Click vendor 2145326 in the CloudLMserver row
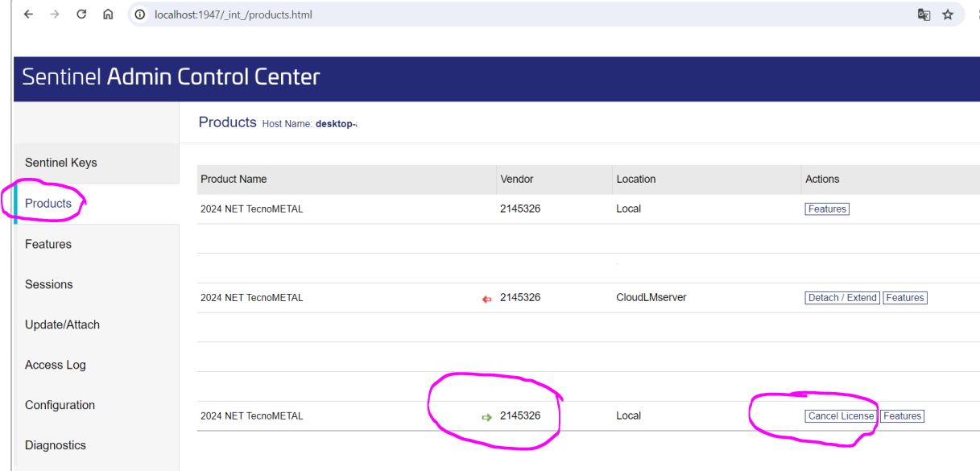980x471 pixels. pos(520,297)
